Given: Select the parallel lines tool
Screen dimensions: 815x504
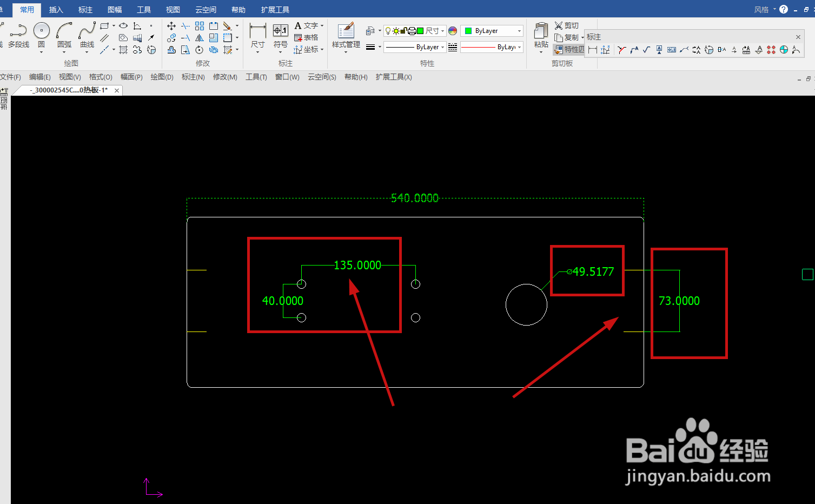Looking at the screenshot, I should click(x=104, y=38).
